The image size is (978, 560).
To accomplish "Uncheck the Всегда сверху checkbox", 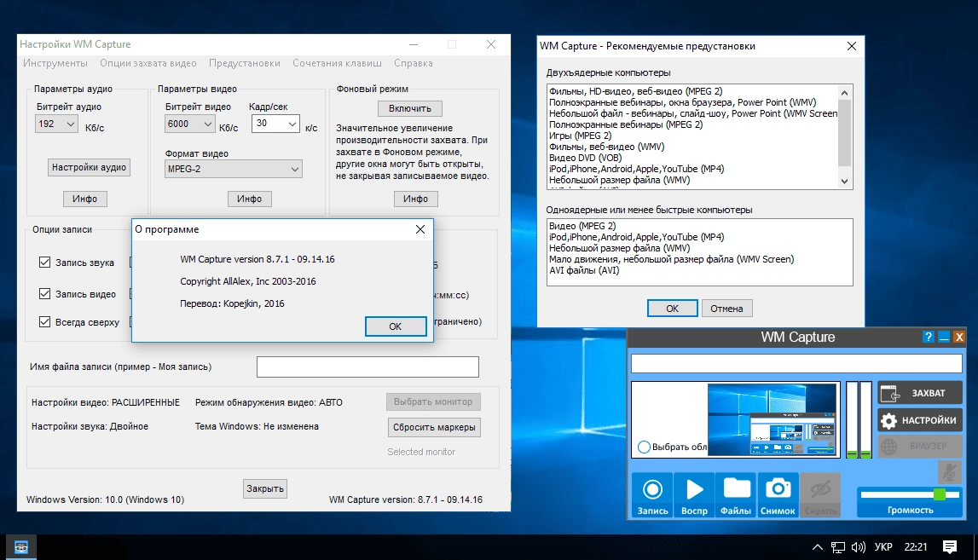I will tap(45, 322).
